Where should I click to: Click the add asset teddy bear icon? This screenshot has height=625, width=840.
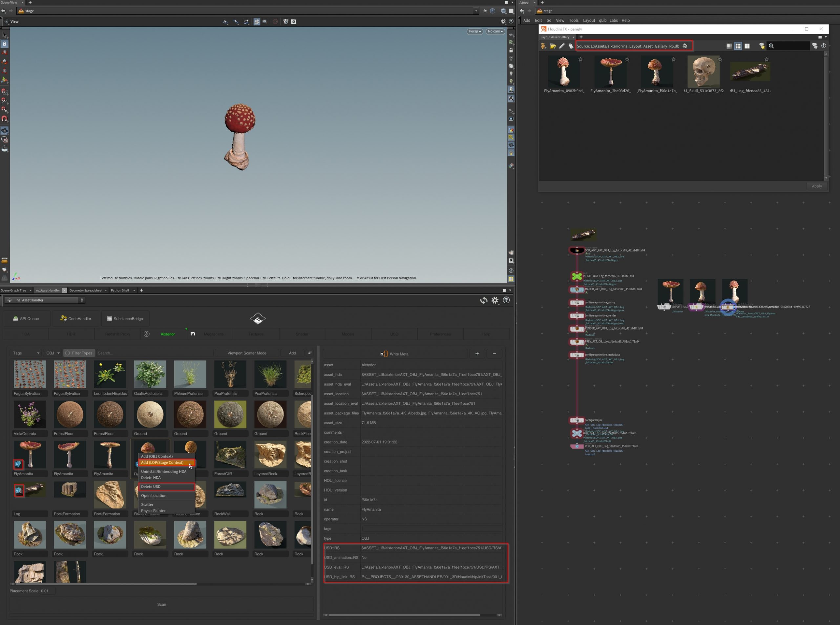(x=543, y=46)
